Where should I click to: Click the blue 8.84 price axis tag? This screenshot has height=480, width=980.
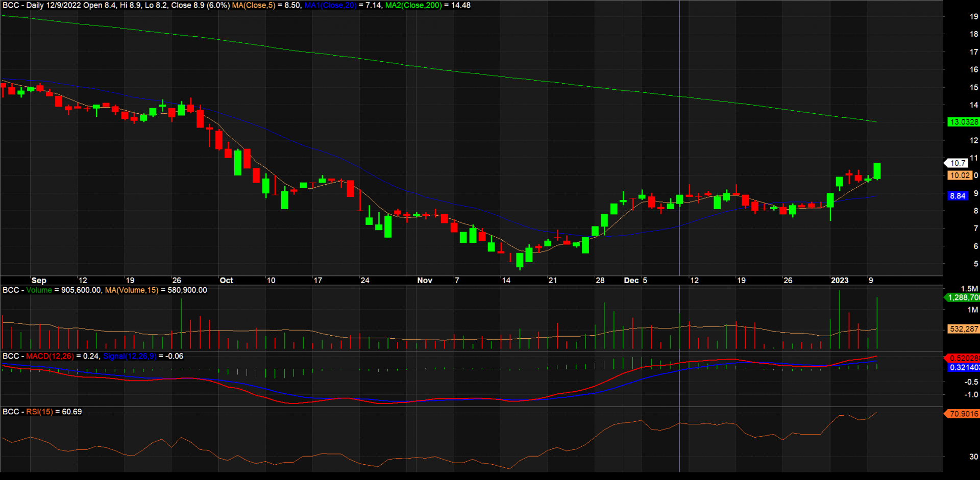958,196
